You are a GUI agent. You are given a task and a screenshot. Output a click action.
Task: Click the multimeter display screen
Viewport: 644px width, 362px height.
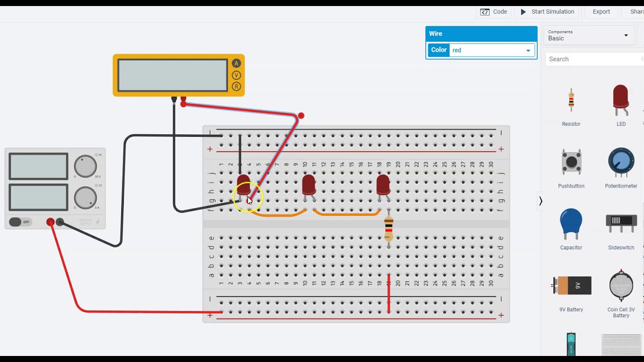click(173, 75)
